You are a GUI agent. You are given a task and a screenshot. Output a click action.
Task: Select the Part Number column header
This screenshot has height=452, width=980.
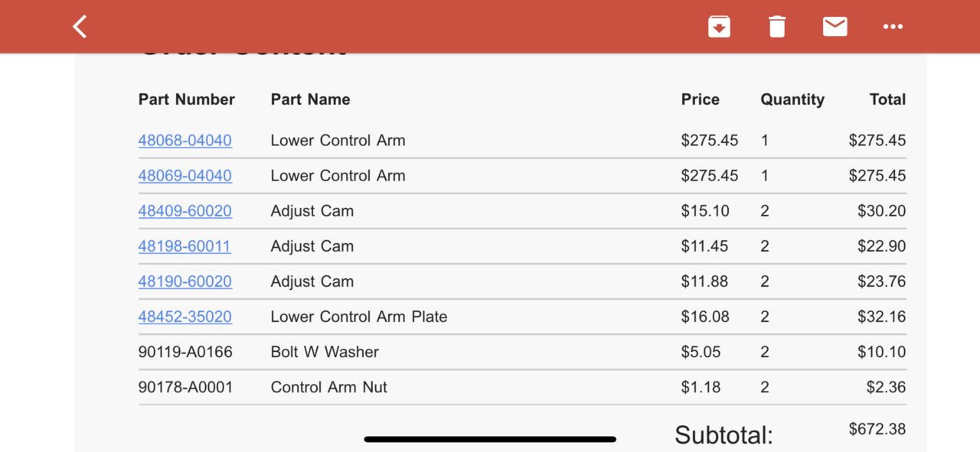(x=186, y=99)
